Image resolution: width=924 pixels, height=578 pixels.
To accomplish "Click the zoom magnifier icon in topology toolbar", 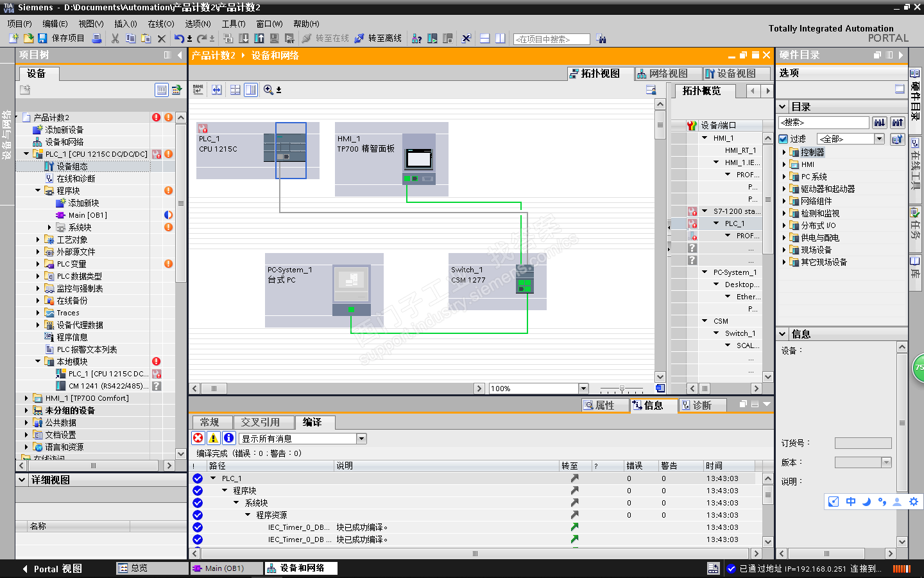I will 268,90.
